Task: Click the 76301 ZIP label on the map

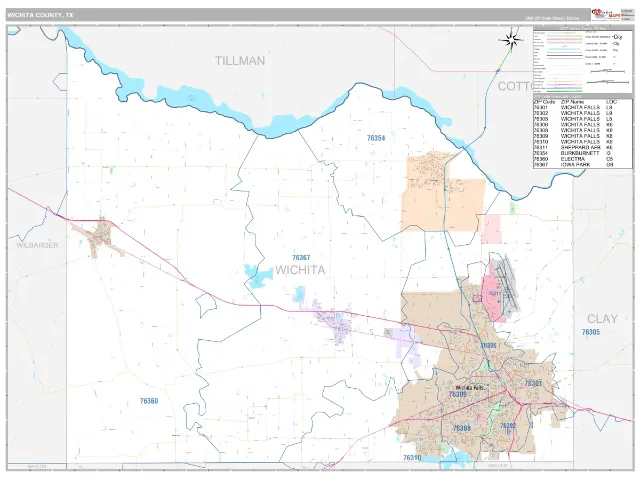Action: pyautogui.click(x=533, y=383)
